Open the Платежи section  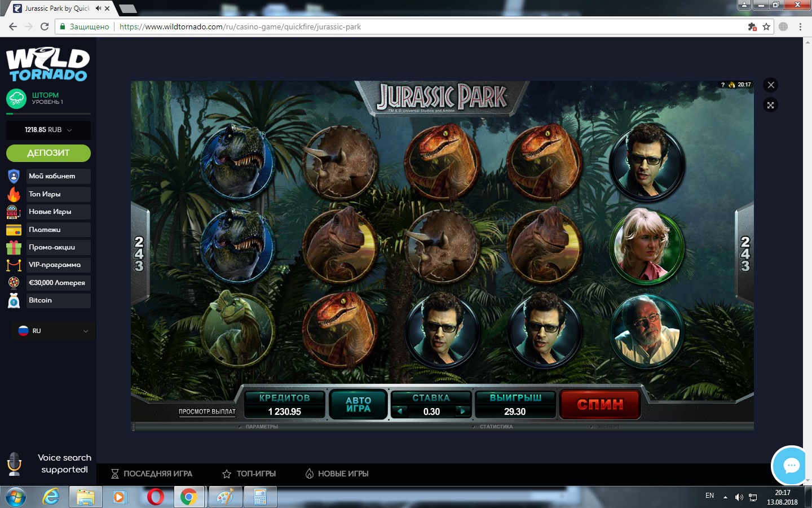pos(58,230)
